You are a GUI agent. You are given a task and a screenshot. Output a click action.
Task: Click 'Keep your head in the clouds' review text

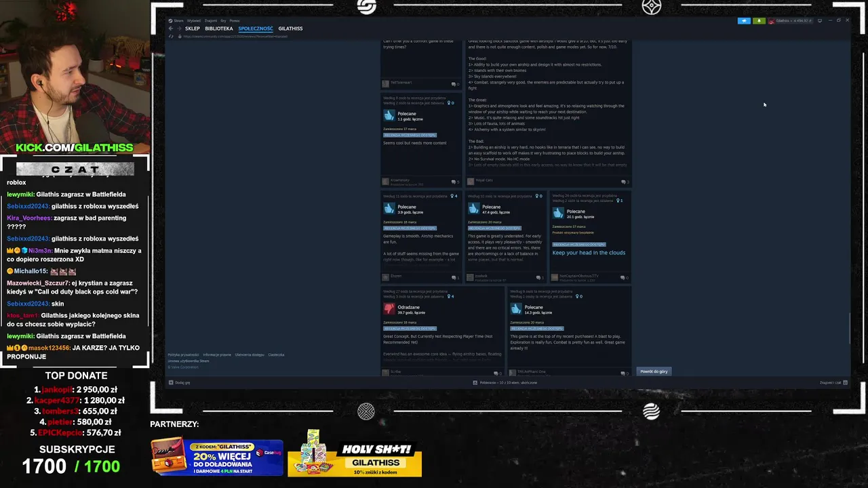(589, 253)
